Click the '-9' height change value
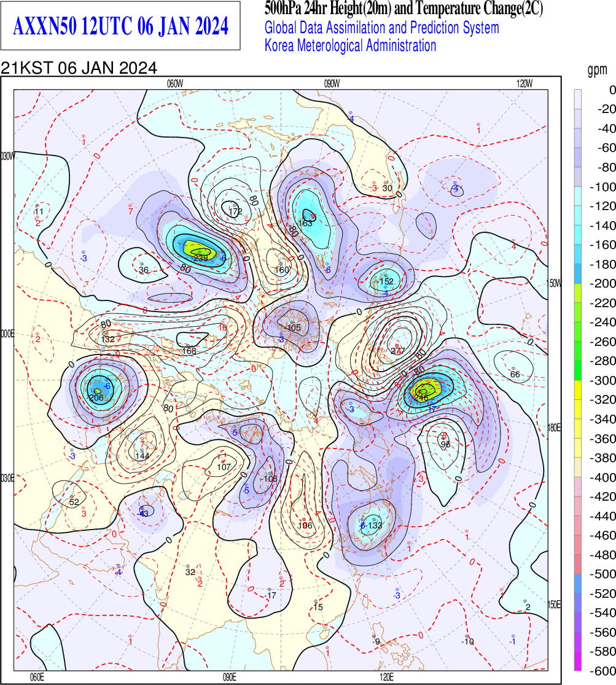616x685 pixels. coord(376,642)
